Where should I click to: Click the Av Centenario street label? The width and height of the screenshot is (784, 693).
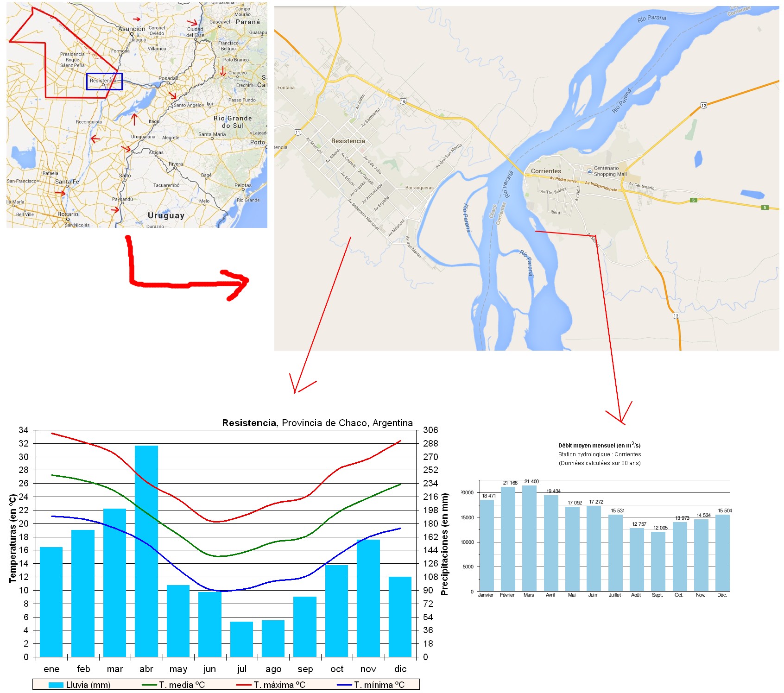tap(642, 186)
